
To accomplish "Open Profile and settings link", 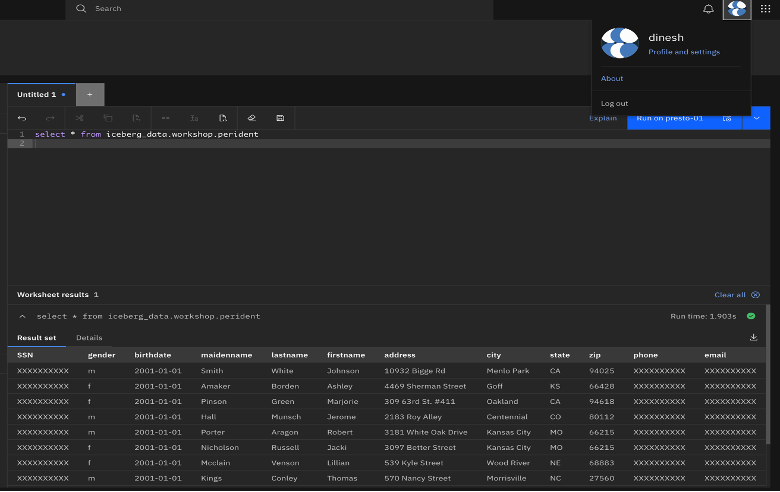I will [684, 52].
